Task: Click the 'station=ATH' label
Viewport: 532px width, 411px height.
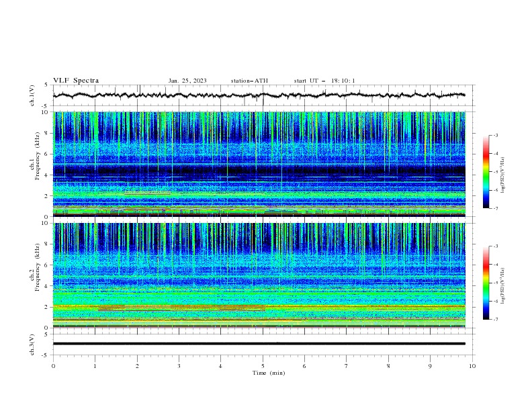Action: tap(249, 81)
